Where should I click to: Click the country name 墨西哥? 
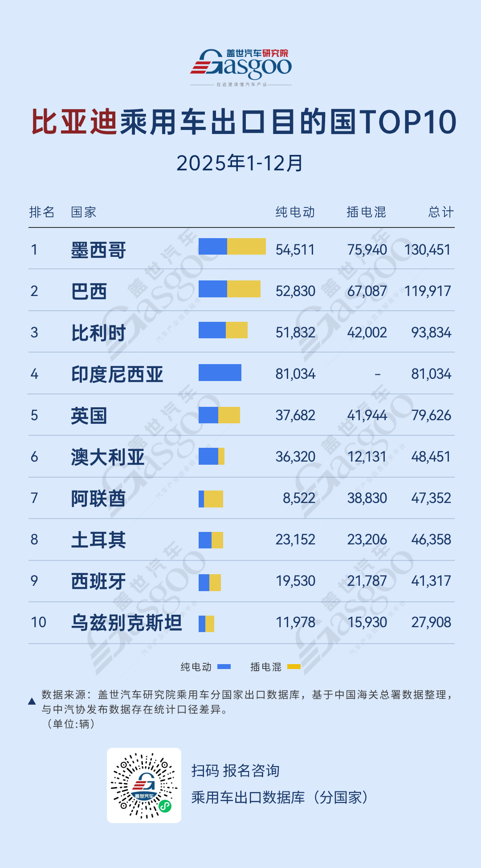98,250
